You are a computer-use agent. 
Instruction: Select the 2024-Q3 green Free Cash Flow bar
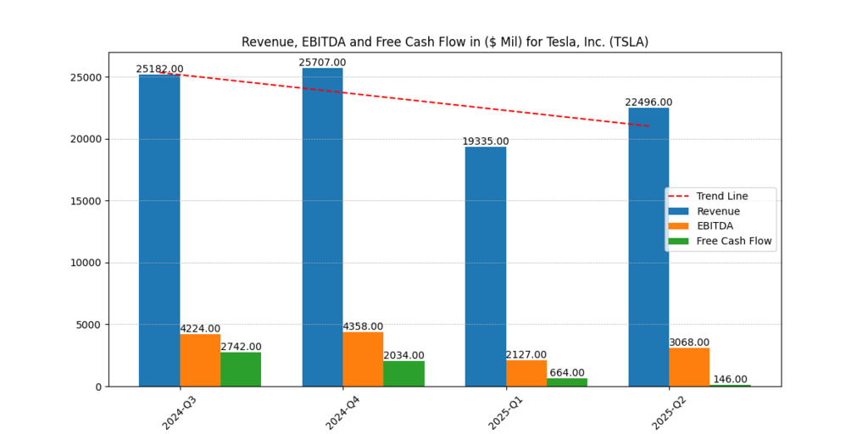coord(241,370)
